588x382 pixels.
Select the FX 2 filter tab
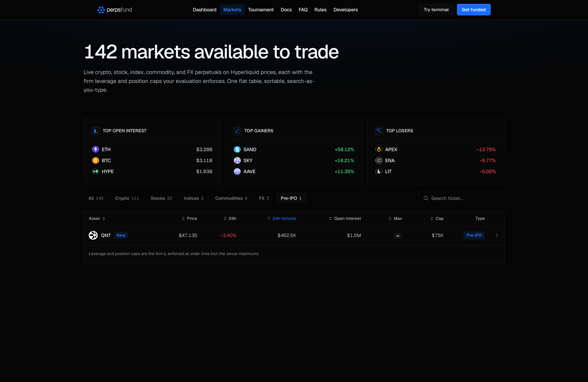[x=264, y=198]
